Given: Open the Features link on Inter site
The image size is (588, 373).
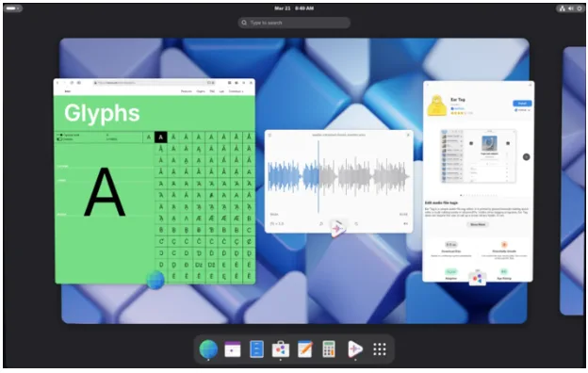Looking at the screenshot, I should click(187, 91).
